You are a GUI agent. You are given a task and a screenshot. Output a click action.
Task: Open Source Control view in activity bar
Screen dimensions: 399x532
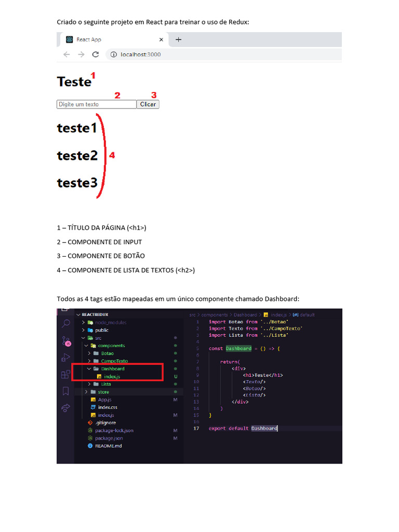pyautogui.click(x=66, y=341)
